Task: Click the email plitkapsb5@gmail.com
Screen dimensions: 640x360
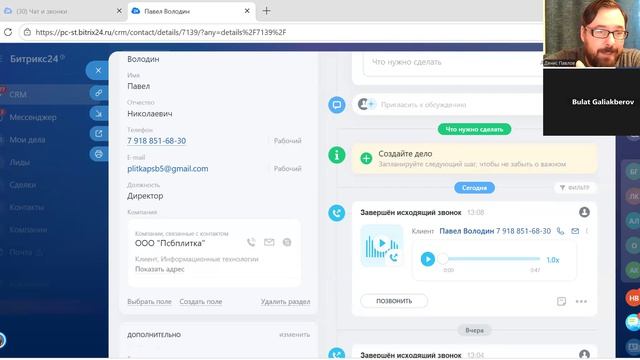Action: [x=168, y=169]
